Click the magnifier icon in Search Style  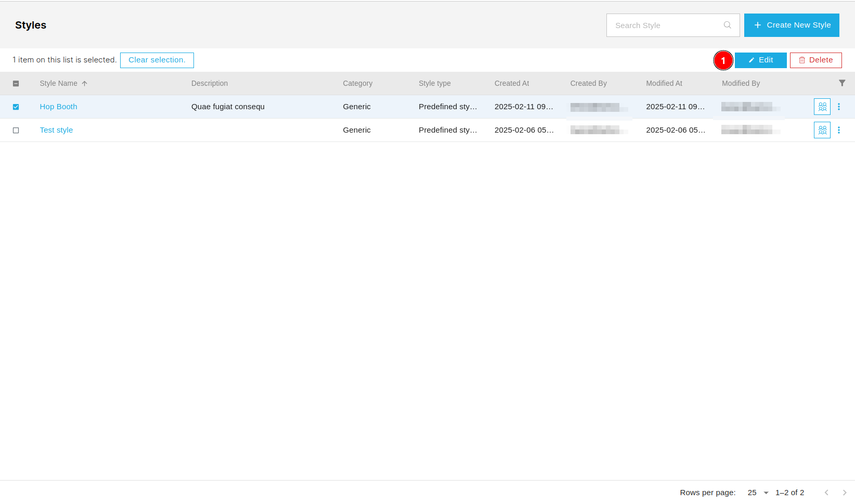pyautogui.click(x=727, y=25)
